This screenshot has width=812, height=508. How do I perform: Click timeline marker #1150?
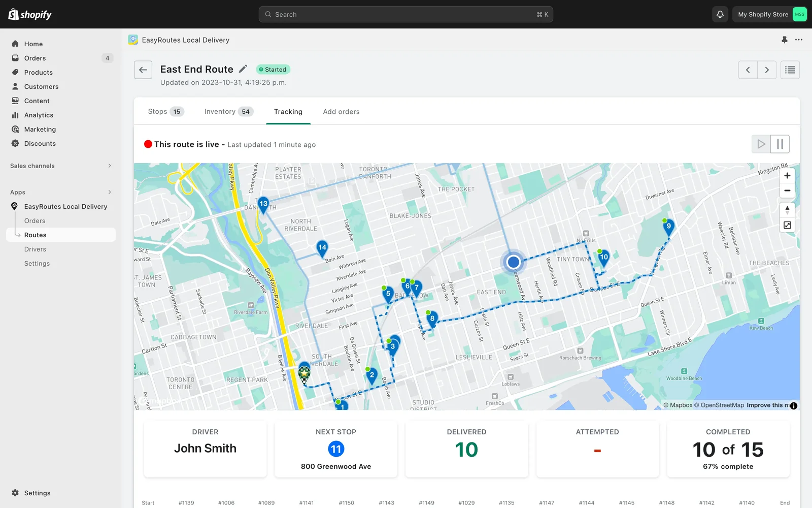coord(347,503)
